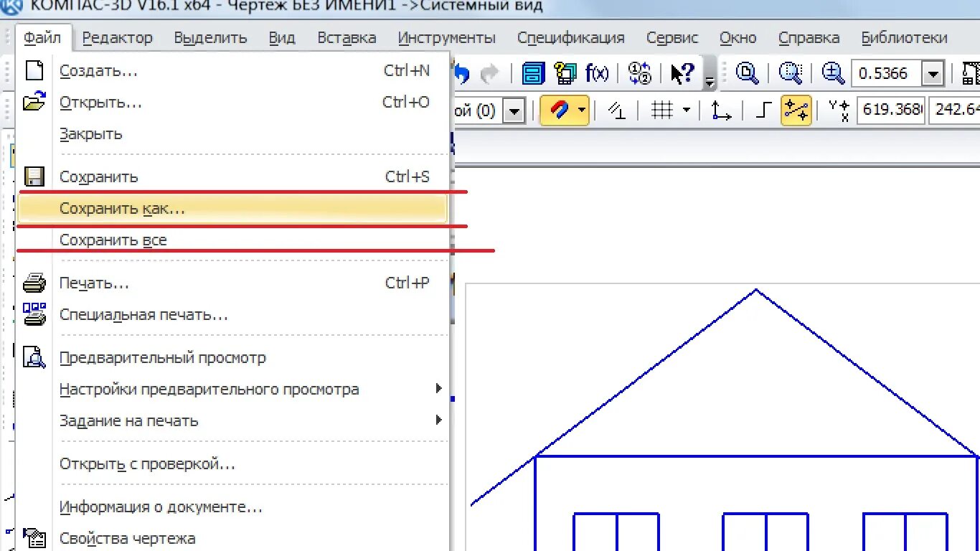Open the Library Manager icon
Image resolution: width=980 pixels, height=551 pixels.
coord(533,73)
